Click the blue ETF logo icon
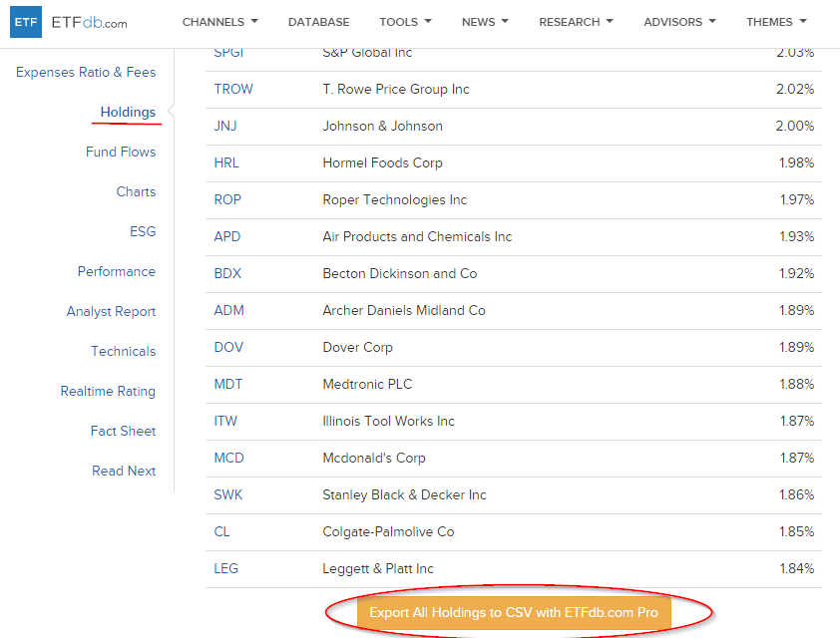840x638 pixels. click(26, 22)
